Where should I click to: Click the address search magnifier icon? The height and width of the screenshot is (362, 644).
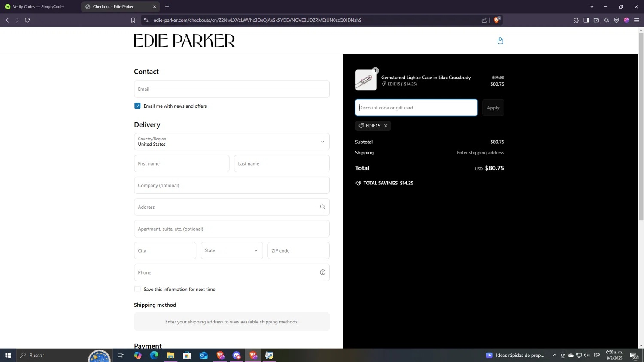[x=322, y=207]
